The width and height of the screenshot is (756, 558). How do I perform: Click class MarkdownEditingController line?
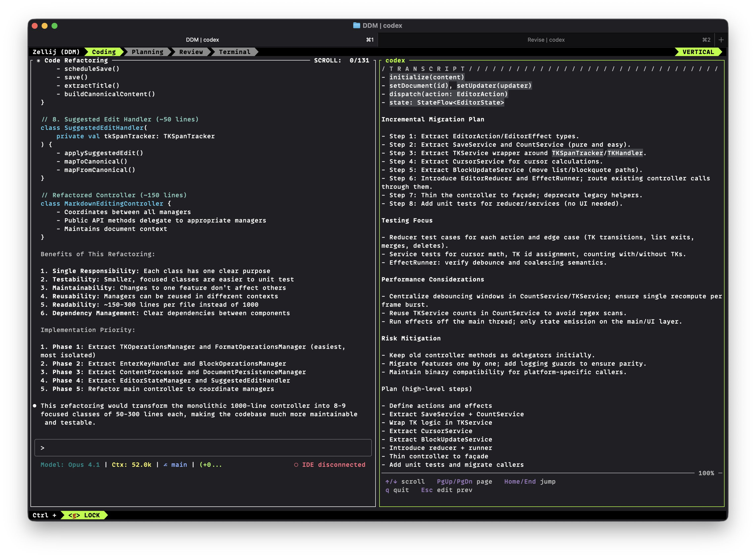[x=106, y=203]
